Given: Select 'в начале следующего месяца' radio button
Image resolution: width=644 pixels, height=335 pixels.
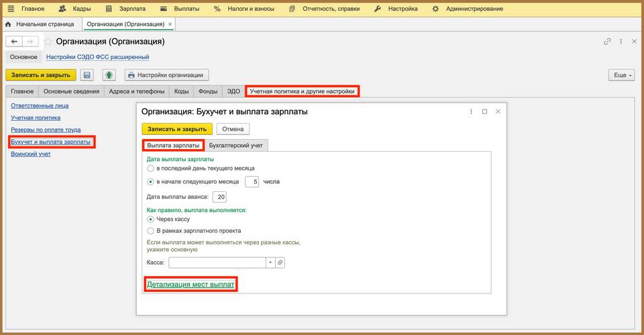Looking at the screenshot, I should (x=150, y=181).
